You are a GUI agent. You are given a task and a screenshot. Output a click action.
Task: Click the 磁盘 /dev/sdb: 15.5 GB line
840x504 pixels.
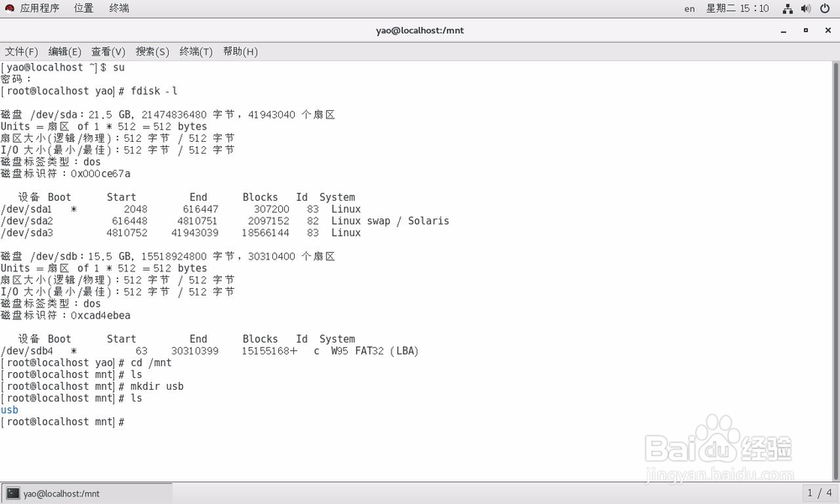168,256
